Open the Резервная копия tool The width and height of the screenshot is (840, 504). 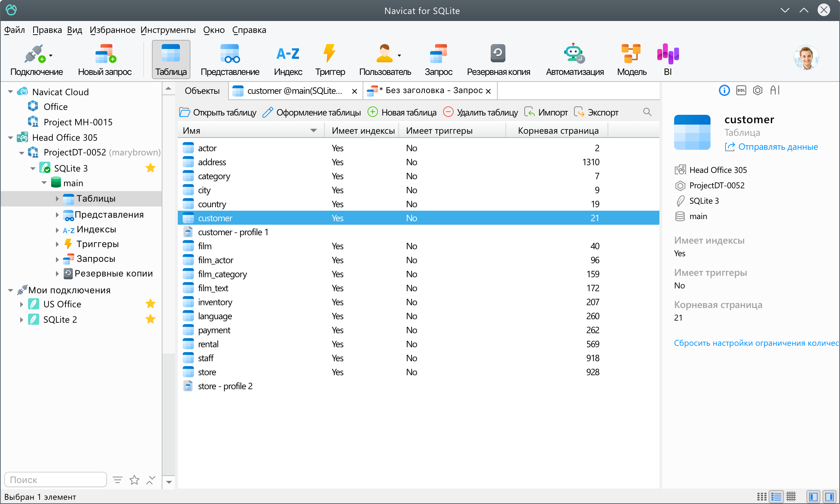[x=498, y=60]
